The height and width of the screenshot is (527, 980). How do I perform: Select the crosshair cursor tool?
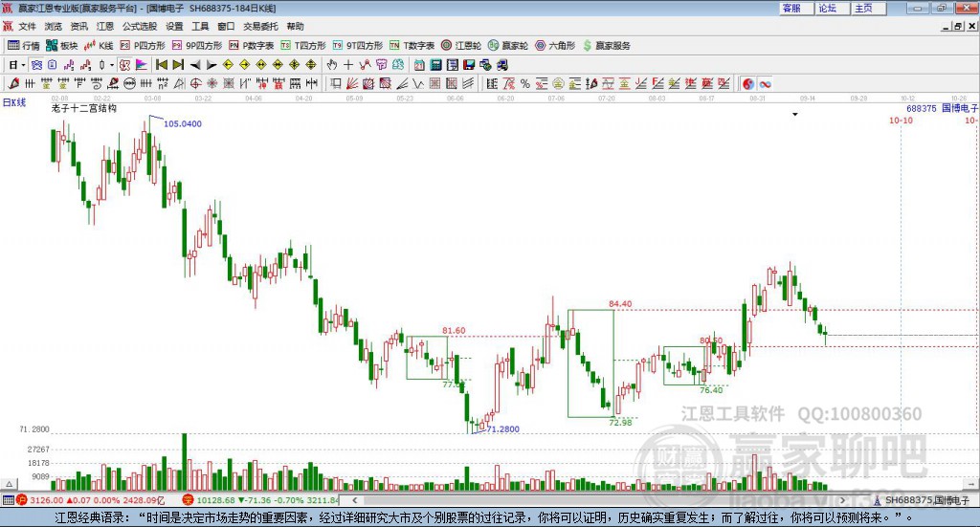click(x=348, y=65)
